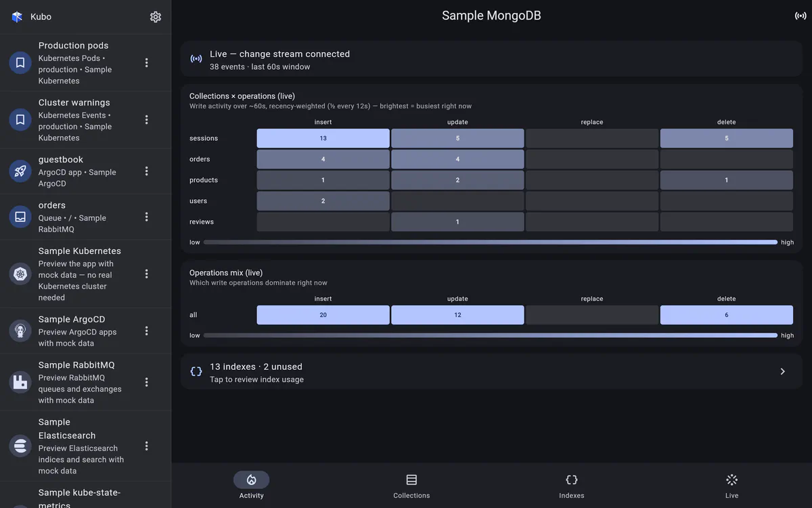This screenshot has height=508, width=812.
Task: Click the guestbook rocket icon
Action: coord(20,171)
